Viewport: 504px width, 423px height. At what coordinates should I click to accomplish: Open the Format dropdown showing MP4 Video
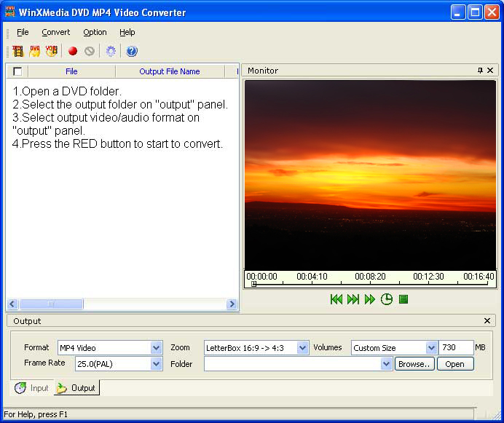[156, 347]
